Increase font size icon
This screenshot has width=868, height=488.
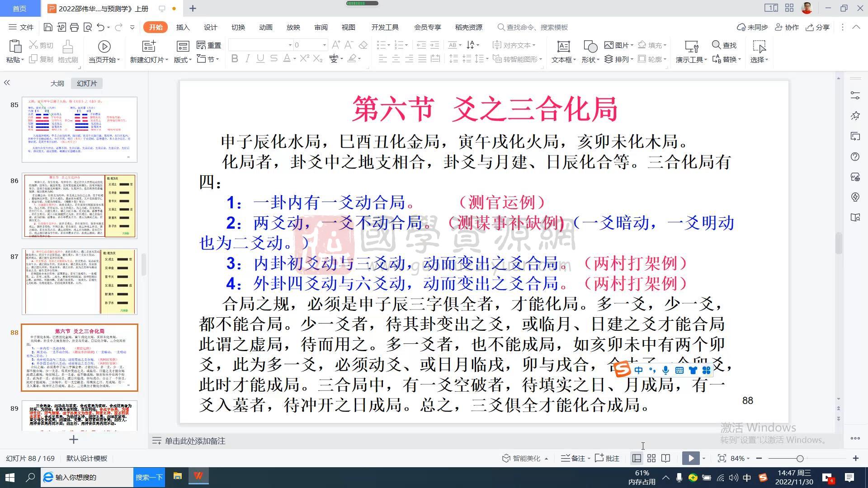[x=335, y=45]
